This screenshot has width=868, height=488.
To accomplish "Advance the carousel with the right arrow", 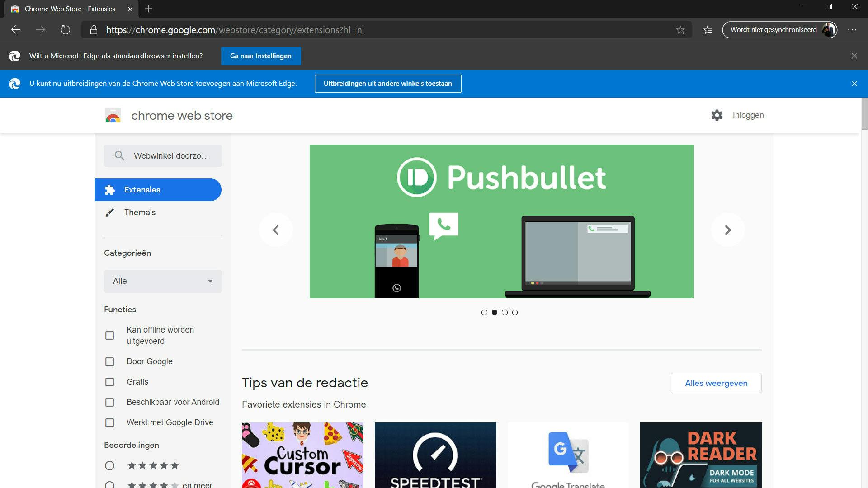I will coord(727,230).
